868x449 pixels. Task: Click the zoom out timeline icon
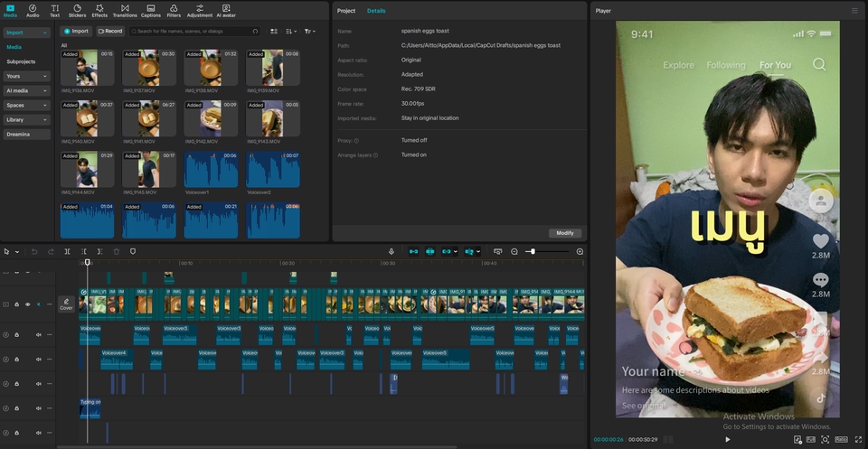514,251
